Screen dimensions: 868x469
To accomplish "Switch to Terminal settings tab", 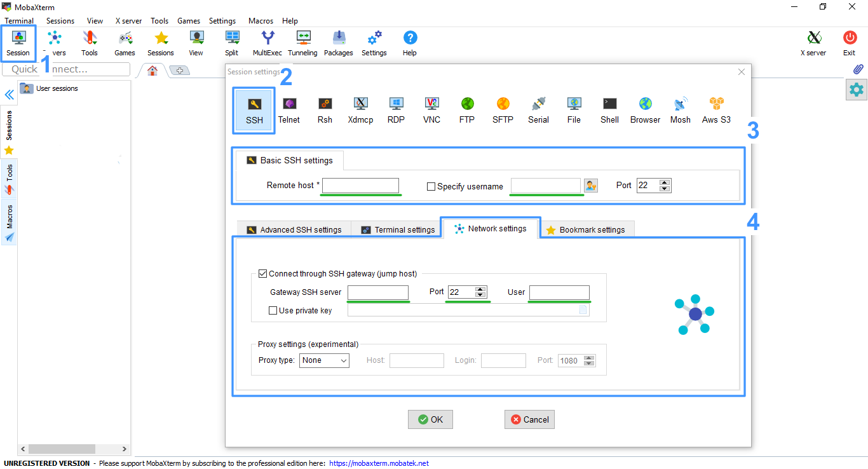I will pyautogui.click(x=398, y=230).
